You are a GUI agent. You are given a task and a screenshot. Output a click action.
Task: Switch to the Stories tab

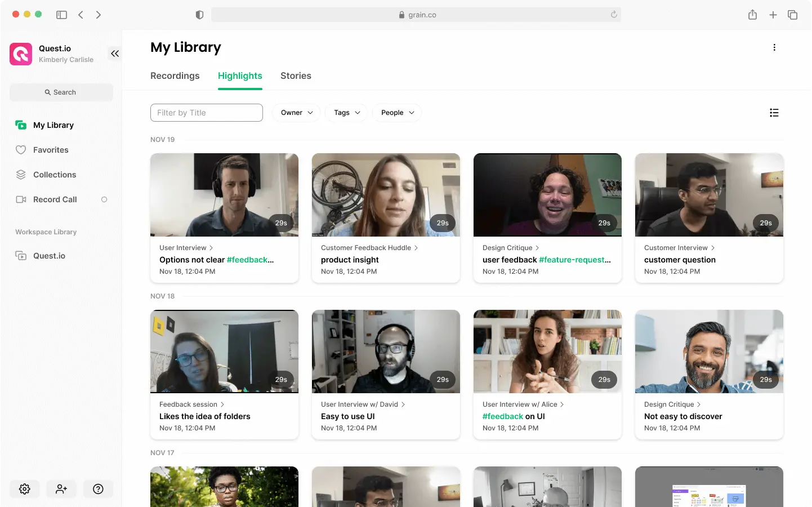[296, 75]
